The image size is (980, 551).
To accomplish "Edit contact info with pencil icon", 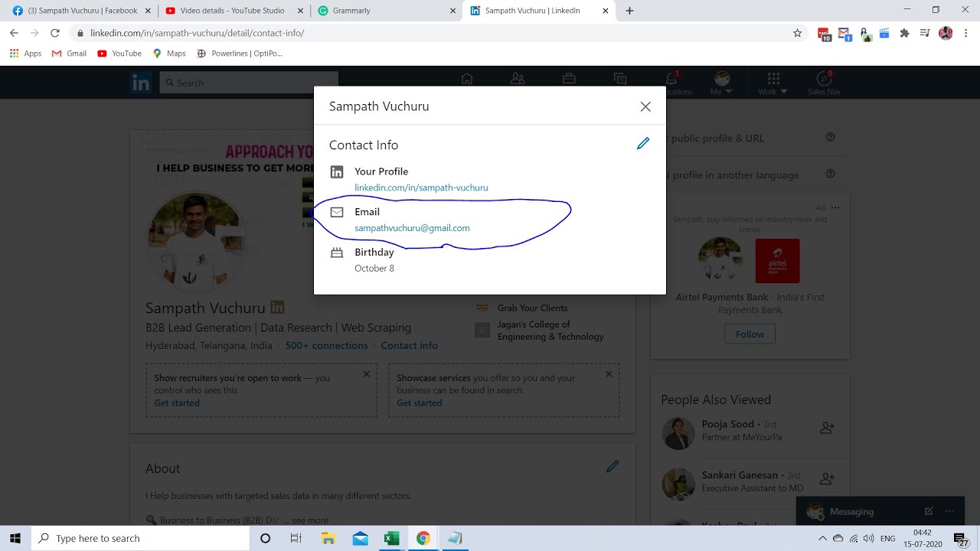I will pyautogui.click(x=643, y=144).
